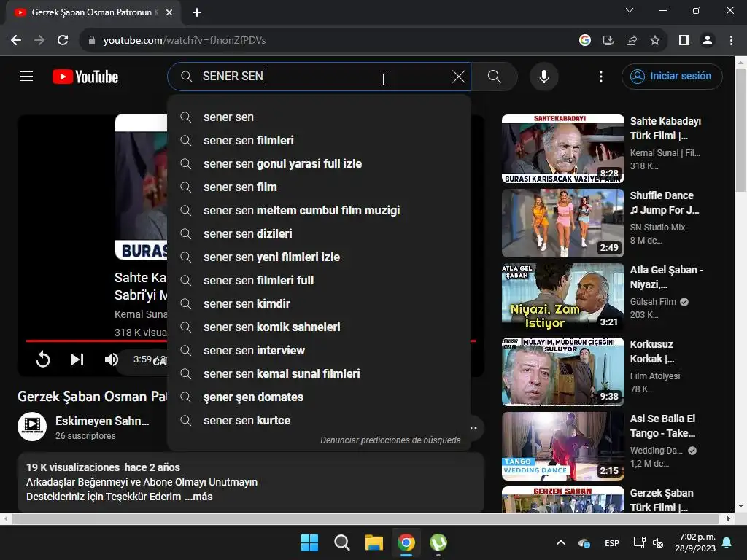Click the red video progress bar

coord(96,341)
